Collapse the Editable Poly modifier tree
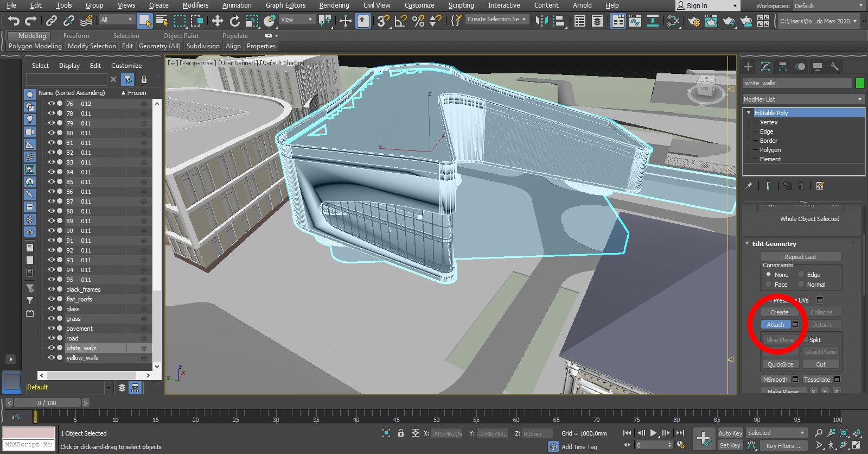 click(749, 113)
